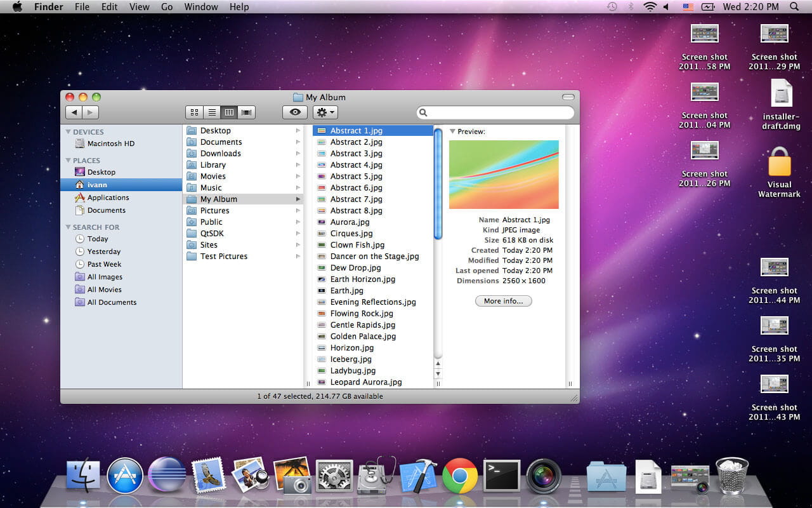Switch Finder to Cover Flow view
This screenshot has height=508, width=812.
[x=246, y=112]
